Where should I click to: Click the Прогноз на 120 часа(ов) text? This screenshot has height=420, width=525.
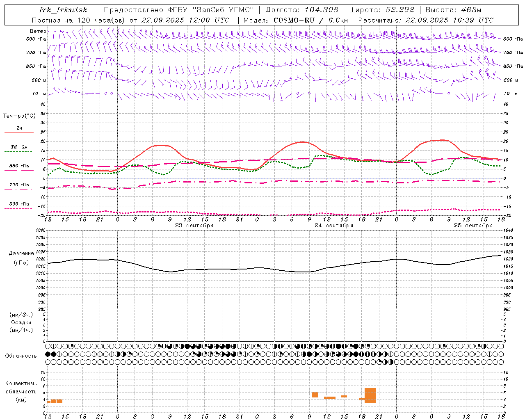point(79,20)
